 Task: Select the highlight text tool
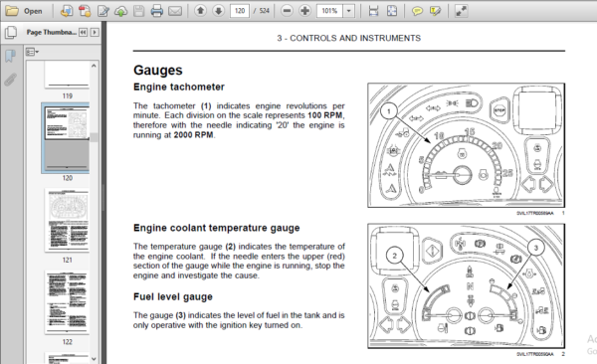point(435,11)
